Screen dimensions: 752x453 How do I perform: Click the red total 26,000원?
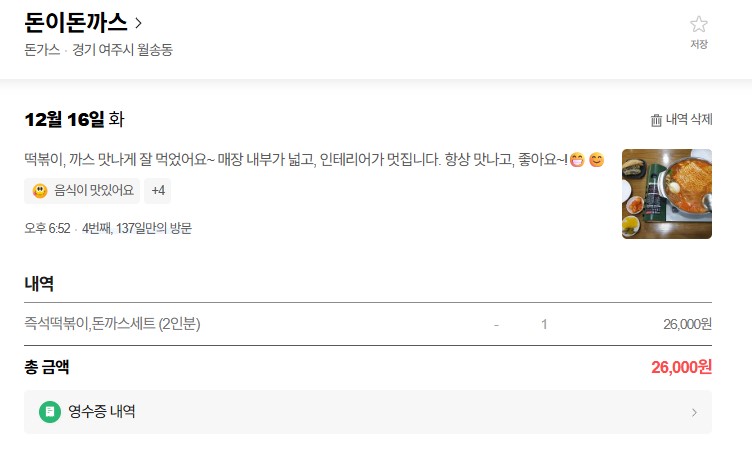pos(681,367)
